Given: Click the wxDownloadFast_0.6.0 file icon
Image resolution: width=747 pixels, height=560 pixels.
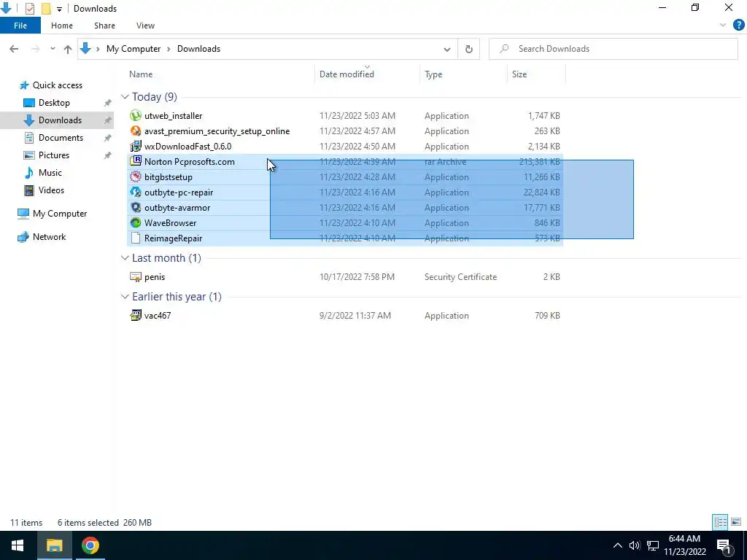Looking at the screenshot, I should coord(136,146).
